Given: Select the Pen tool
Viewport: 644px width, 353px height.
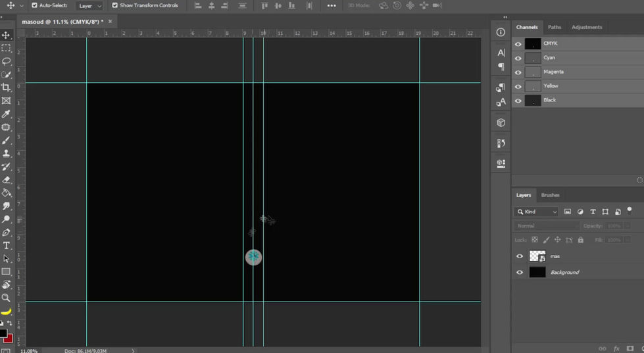Looking at the screenshot, I should (6, 232).
